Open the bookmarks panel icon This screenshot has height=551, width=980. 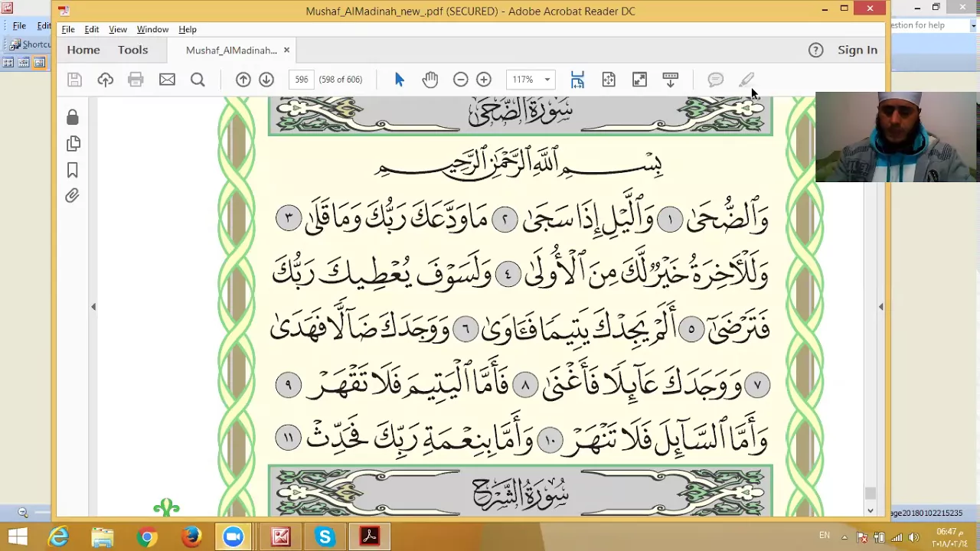pyautogui.click(x=73, y=170)
